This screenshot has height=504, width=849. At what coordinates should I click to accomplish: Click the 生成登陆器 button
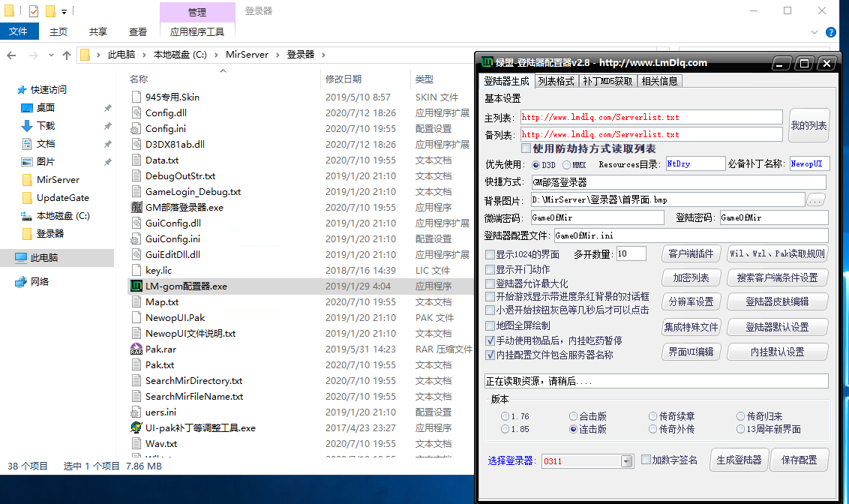click(739, 460)
